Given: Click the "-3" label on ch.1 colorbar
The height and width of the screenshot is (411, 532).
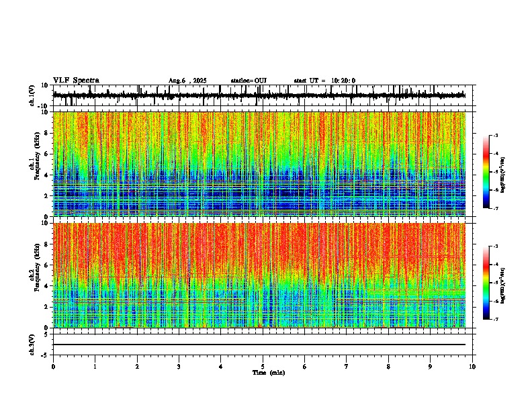Looking at the screenshot, I should click(x=496, y=136).
